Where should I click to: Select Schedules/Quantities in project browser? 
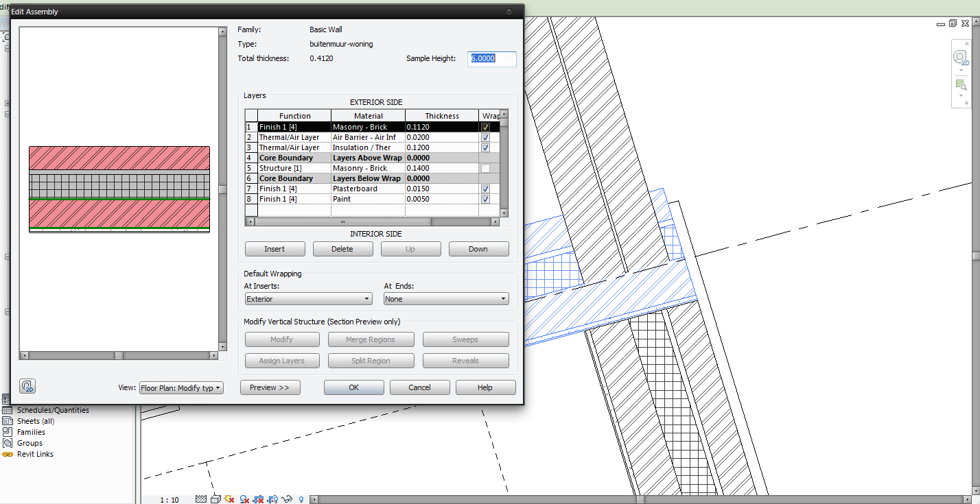(x=53, y=410)
